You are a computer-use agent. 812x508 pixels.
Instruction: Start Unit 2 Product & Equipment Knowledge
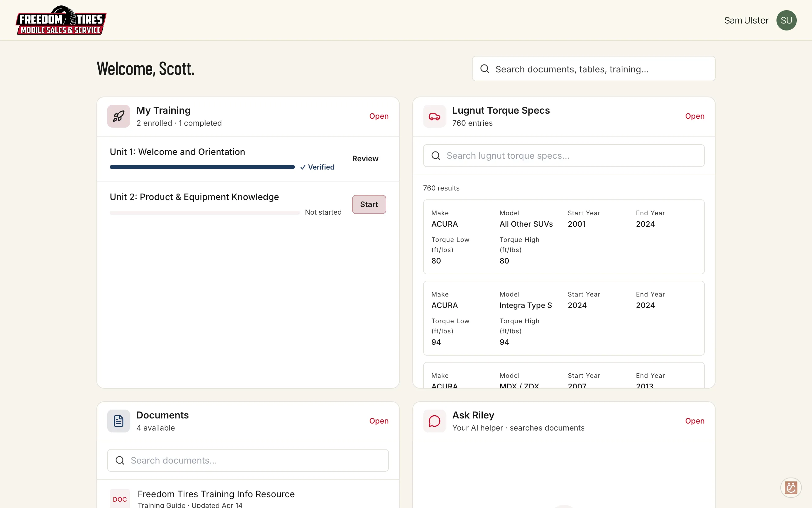[x=369, y=204]
